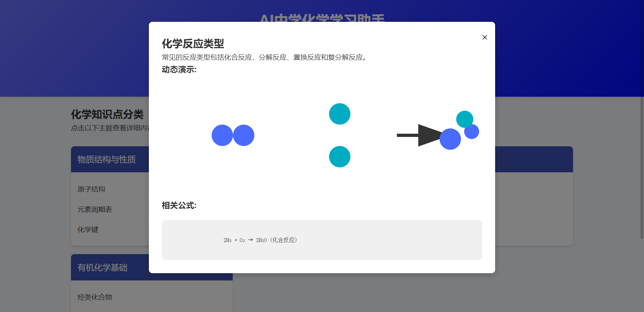
Task: Click the large blue atom in the product
Action: [x=450, y=139]
